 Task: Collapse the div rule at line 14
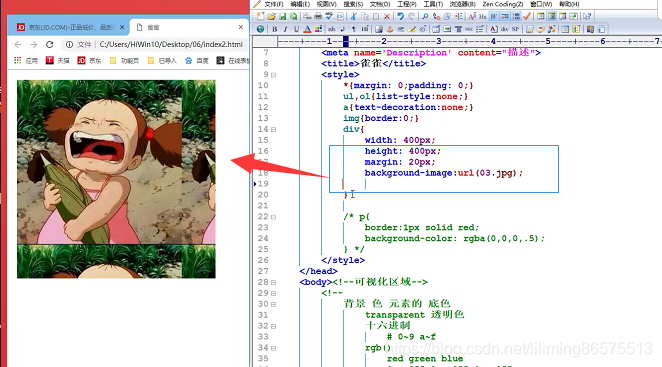coord(274,129)
